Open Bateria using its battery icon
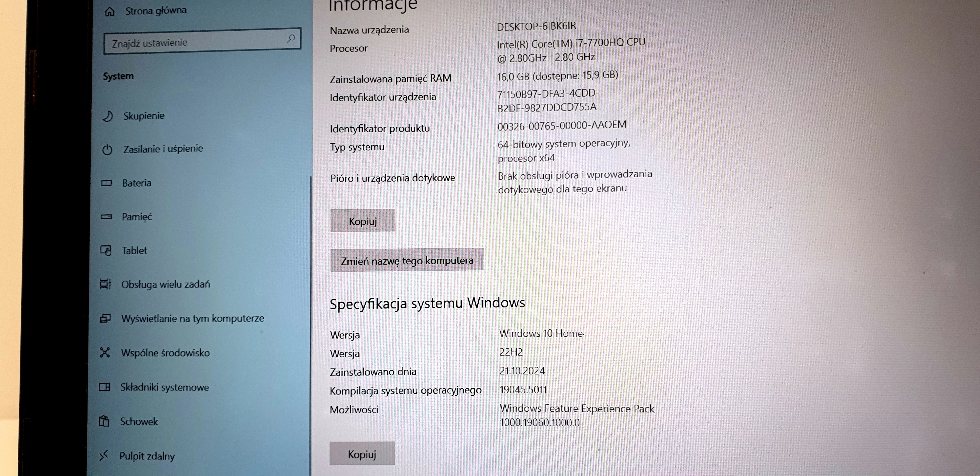Viewport: 980px width, 476px height. (108, 183)
